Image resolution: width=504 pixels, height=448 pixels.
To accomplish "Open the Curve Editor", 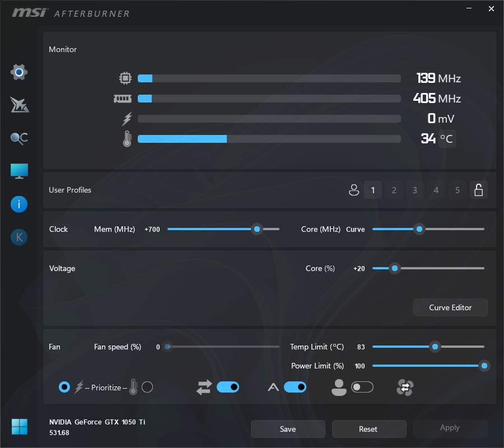I will 450,307.
